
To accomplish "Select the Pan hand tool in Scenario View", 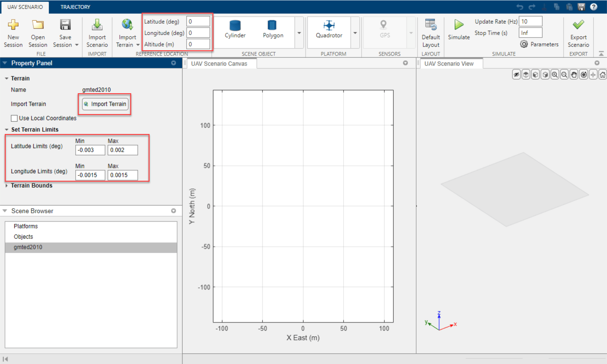I will 574,75.
